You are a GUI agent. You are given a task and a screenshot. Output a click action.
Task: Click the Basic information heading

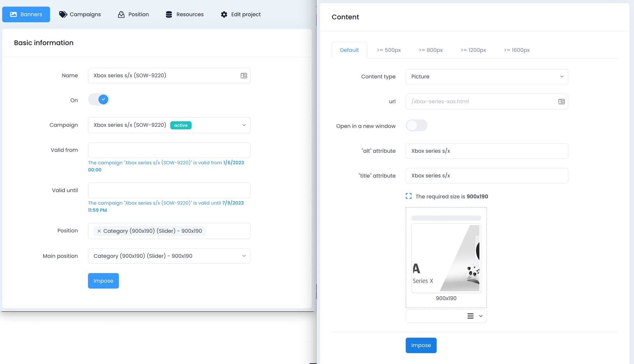point(44,43)
